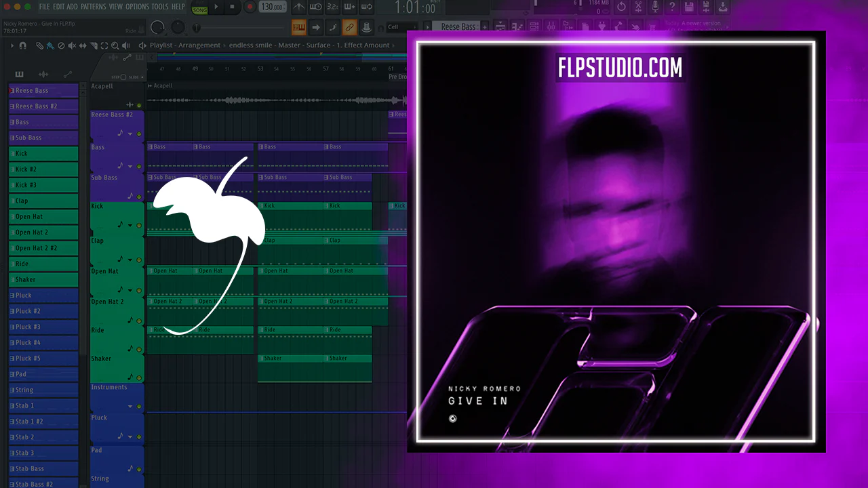The image size is (868, 488).
Task: Toggle typing keyboard to piano icon
Action: [x=299, y=27]
